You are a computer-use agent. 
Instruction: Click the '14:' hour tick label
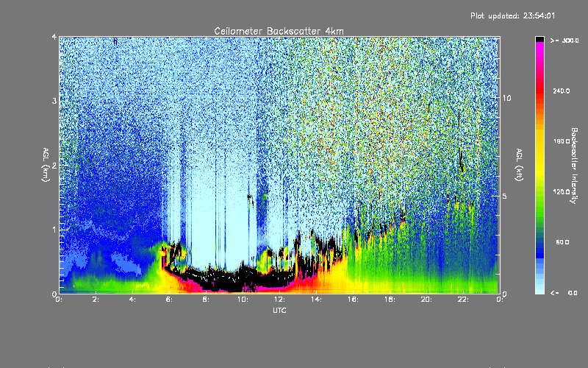316,300
